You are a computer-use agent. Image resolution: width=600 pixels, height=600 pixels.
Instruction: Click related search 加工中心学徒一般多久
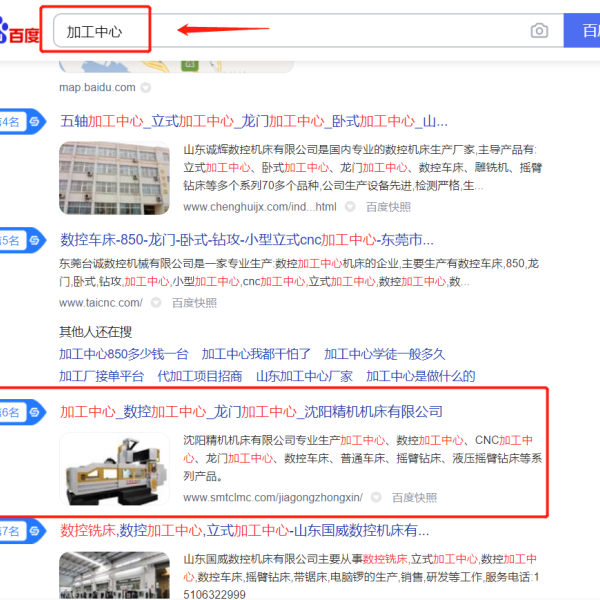[385, 354]
